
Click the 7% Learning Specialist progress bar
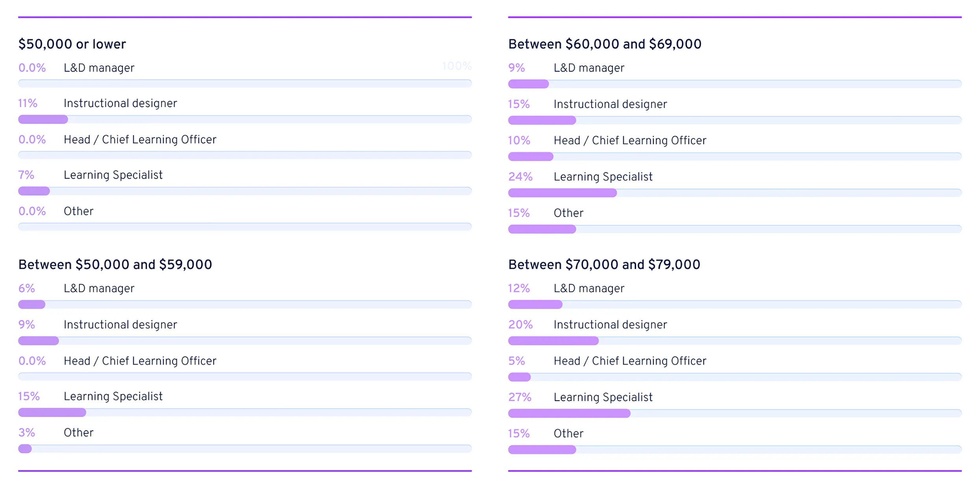tap(245, 191)
